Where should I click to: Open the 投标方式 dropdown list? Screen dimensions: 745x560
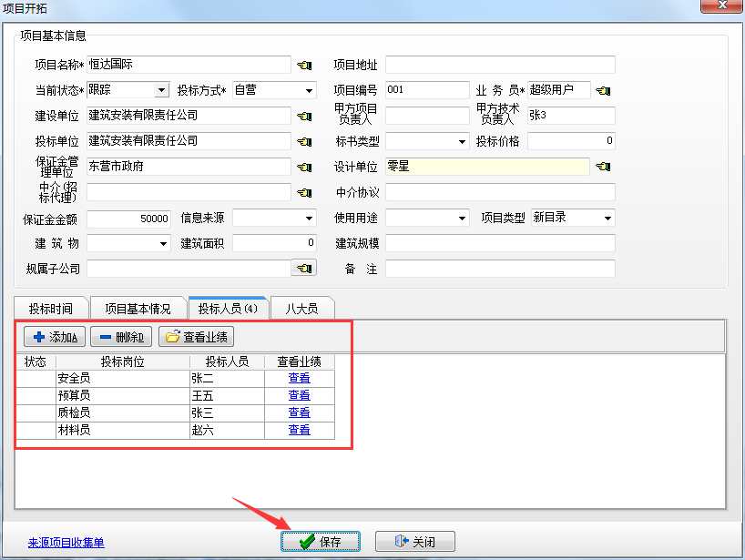pyautogui.click(x=310, y=90)
